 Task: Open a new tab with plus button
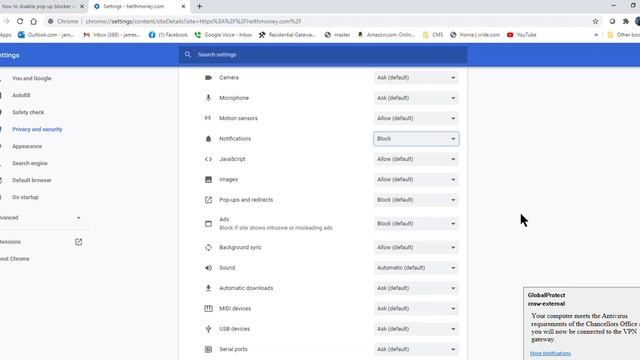200,7
